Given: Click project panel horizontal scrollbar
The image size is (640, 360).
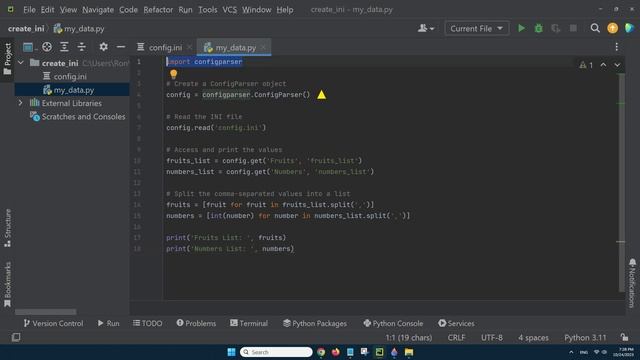Looking at the screenshot, I should tap(45, 312).
